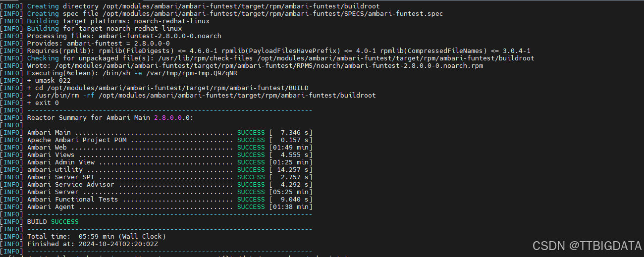Select the 'Ambari Service Advisor' row
The width and height of the screenshot is (644, 257).
156,185
